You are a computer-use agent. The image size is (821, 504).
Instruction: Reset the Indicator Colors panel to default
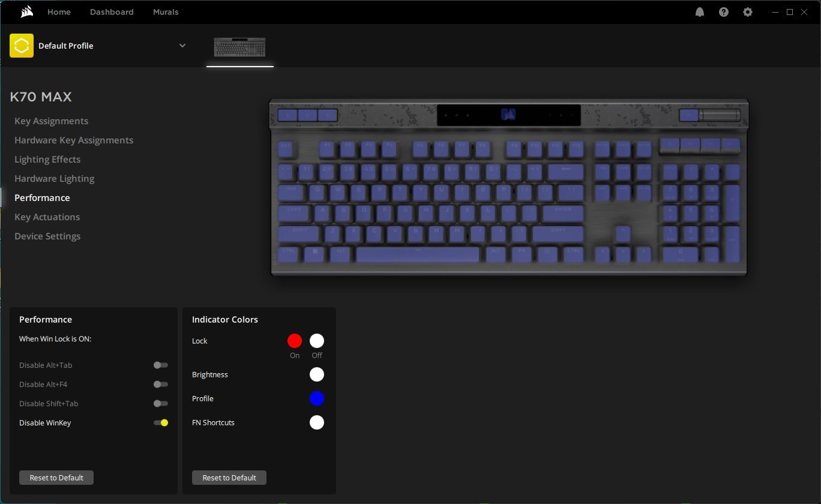pos(229,478)
